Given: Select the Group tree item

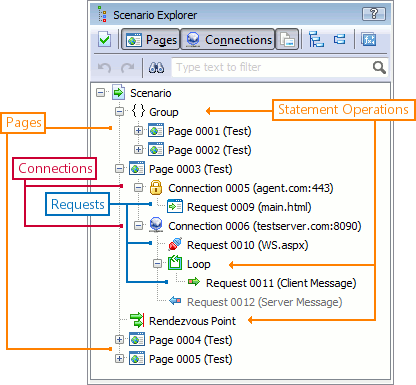Looking at the screenshot, I should [x=164, y=112].
